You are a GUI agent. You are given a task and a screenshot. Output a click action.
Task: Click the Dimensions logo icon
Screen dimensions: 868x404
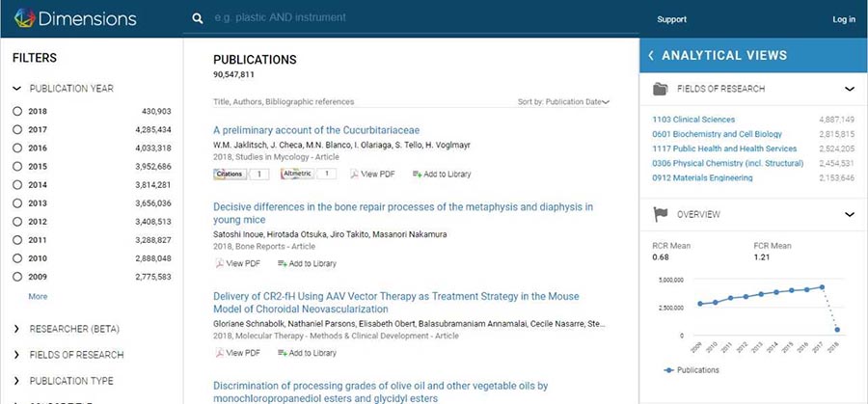point(25,18)
